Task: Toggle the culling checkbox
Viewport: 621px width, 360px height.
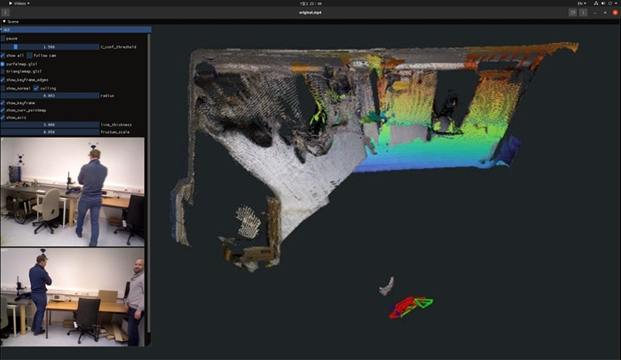Action: 36,88
